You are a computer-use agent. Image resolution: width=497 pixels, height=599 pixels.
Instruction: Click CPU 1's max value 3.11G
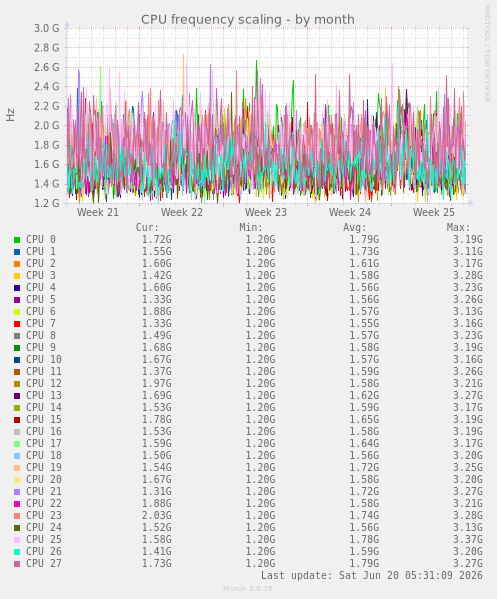468,252
